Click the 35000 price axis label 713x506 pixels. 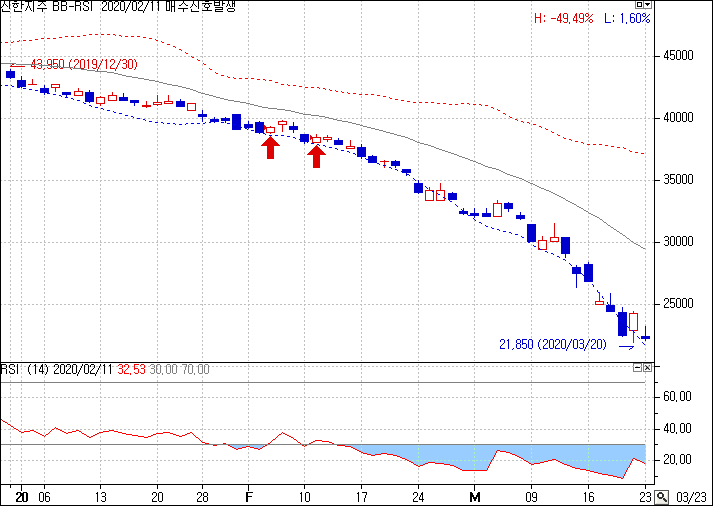coord(678,180)
